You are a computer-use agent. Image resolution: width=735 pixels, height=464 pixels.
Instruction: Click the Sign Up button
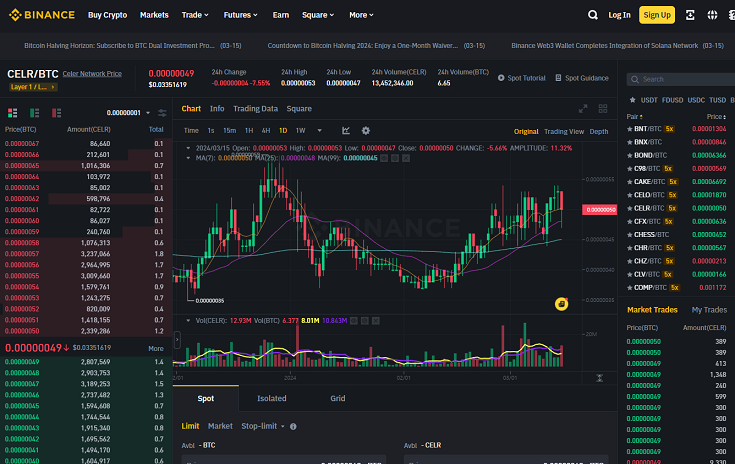(x=657, y=15)
